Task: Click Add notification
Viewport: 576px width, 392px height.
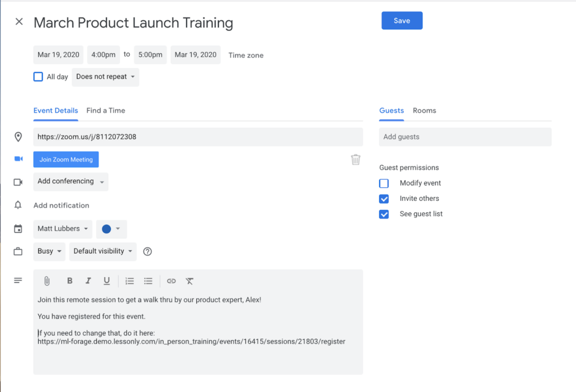Action: point(61,205)
